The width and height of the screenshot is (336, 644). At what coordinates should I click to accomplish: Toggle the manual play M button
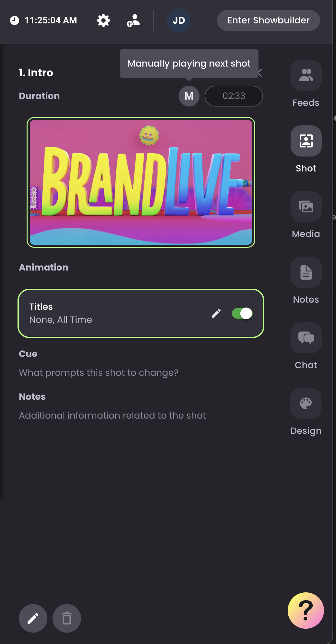(x=189, y=96)
